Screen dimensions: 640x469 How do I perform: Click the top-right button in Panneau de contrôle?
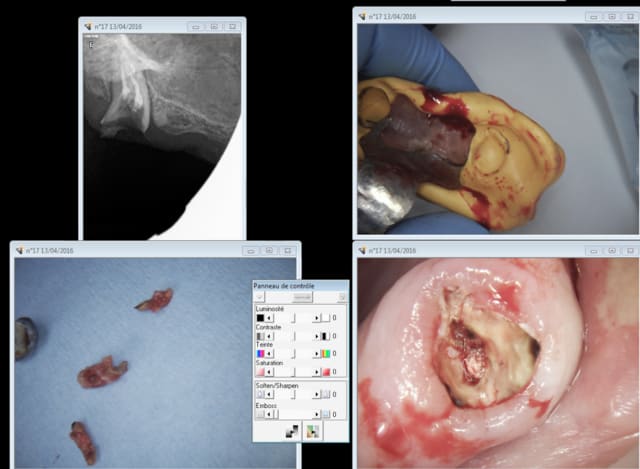(341, 298)
